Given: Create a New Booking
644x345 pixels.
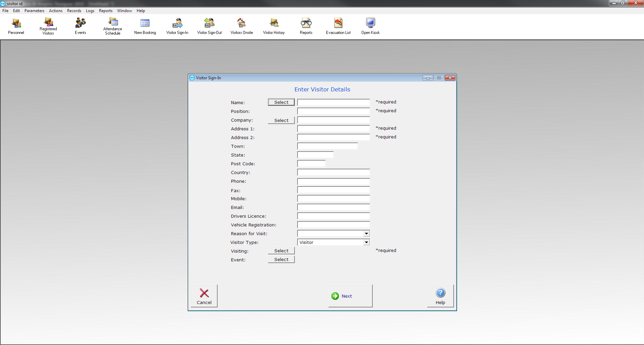Looking at the screenshot, I should click(x=145, y=26).
